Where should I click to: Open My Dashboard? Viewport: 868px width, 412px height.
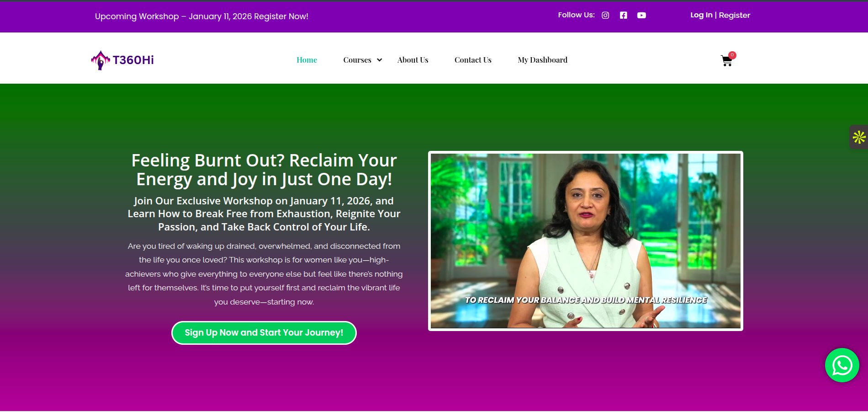pos(542,60)
